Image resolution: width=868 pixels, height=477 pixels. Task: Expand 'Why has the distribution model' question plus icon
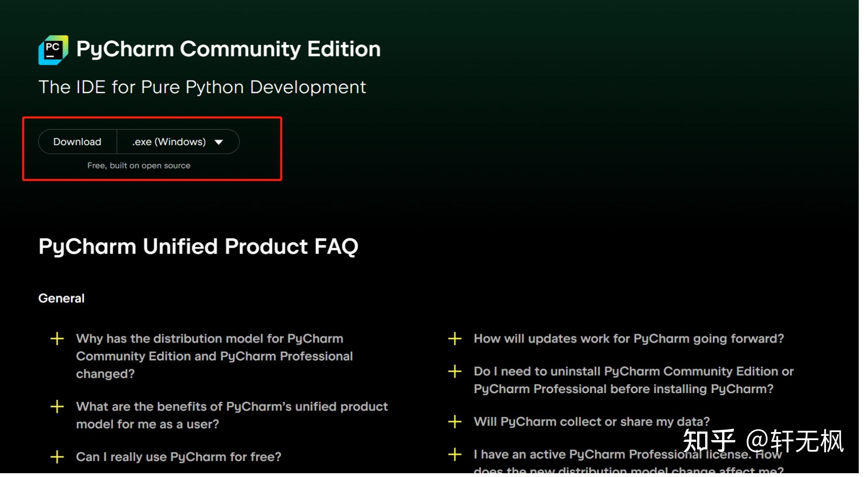pos(57,339)
